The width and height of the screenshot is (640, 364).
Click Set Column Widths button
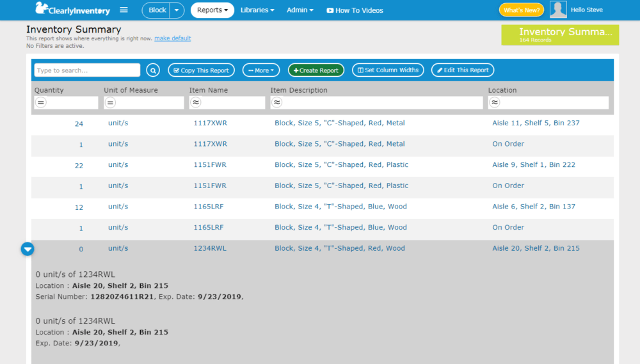pos(388,70)
